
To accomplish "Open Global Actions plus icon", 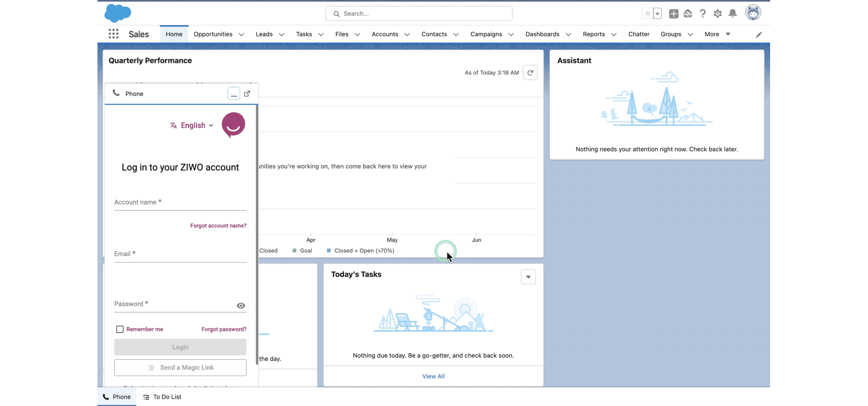I will 674,14.
